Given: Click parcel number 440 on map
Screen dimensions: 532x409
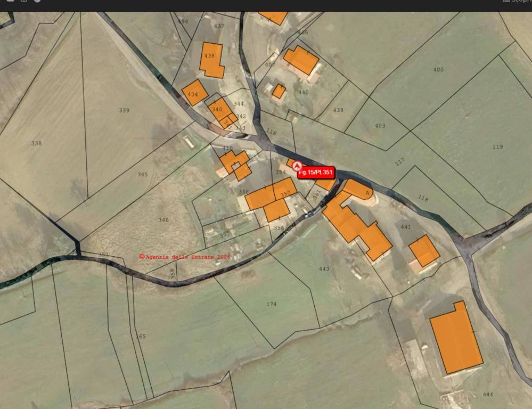Looking at the screenshot, I should [x=304, y=92].
